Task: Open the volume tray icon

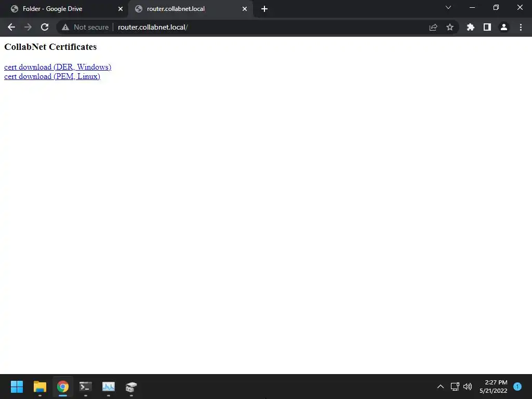Action: coord(468,387)
